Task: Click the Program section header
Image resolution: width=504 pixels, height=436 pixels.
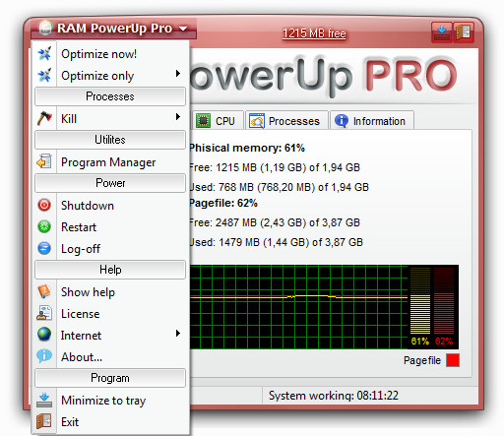Action: pos(110,378)
